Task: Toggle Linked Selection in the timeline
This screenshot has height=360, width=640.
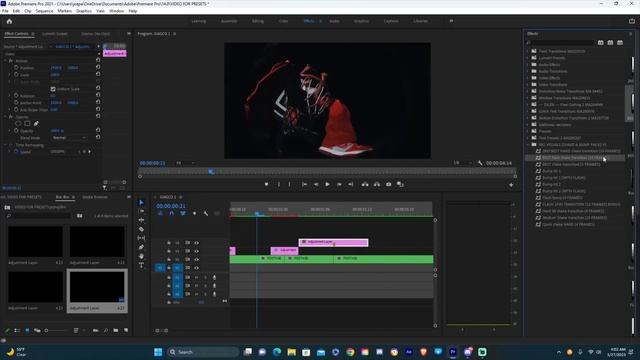Action: [x=182, y=213]
